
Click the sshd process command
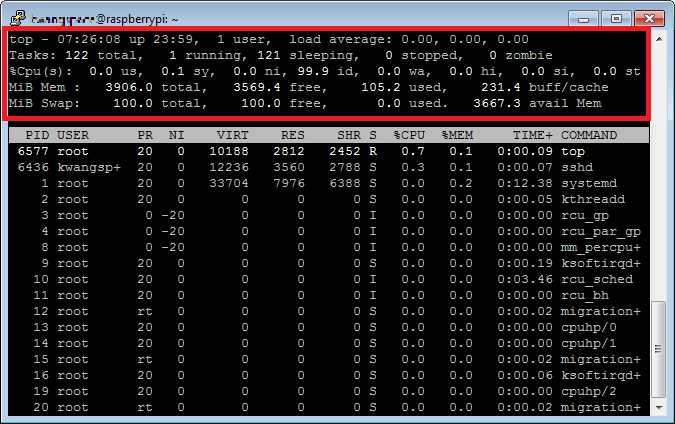pyautogui.click(x=577, y=167)
